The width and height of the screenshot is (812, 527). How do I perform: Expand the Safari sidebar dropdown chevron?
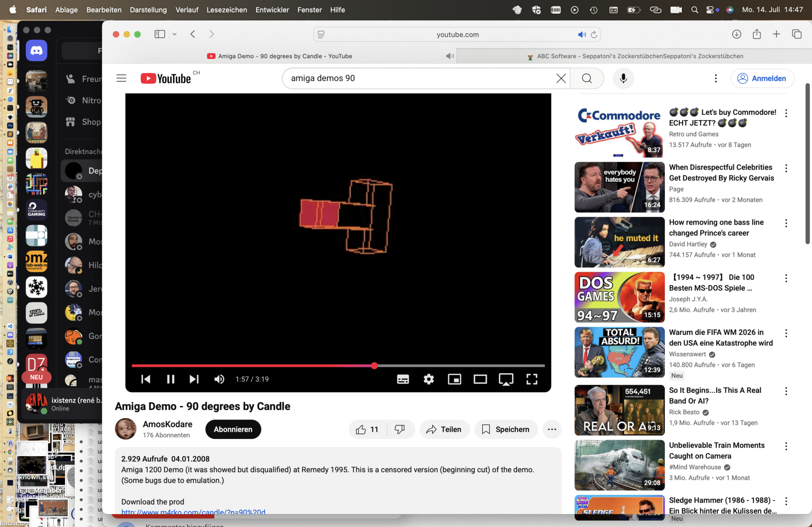(174, 34)
